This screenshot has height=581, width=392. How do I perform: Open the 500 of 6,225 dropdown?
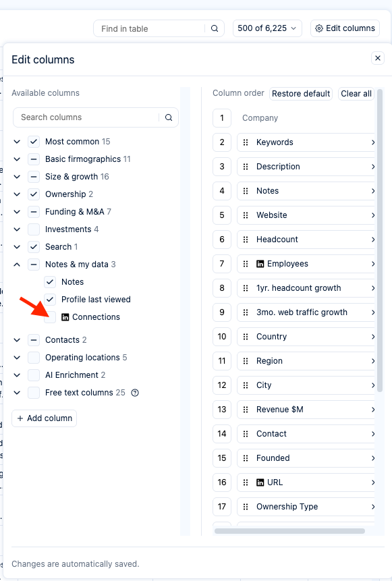[x=267, y=28]
